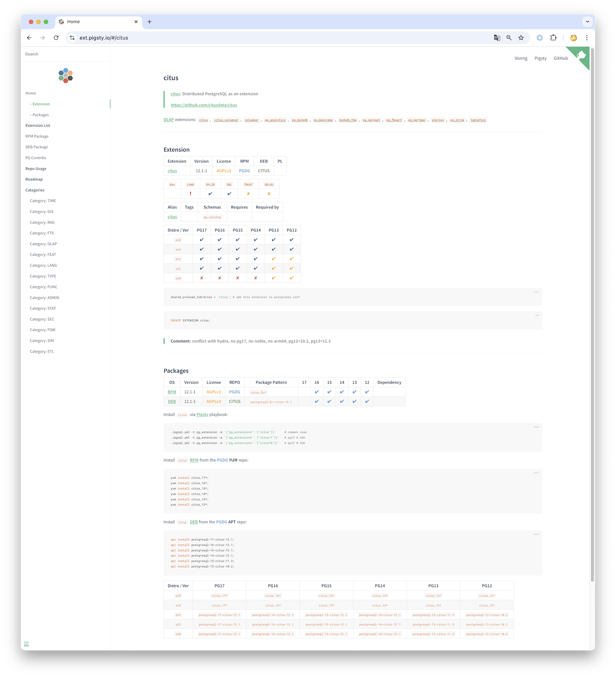Click in the sidebar Search field
616x678 pixels.
pyautogui.click(x=65, y=54)
